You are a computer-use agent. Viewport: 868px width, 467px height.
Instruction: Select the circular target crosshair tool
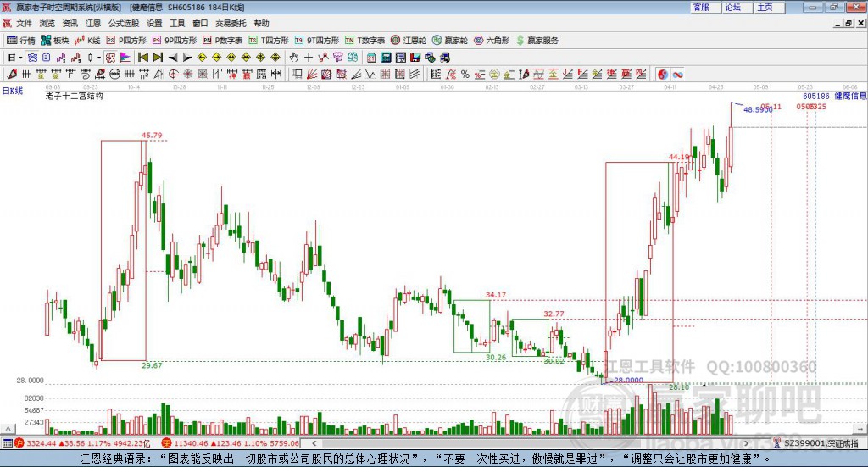pos(173,74)
